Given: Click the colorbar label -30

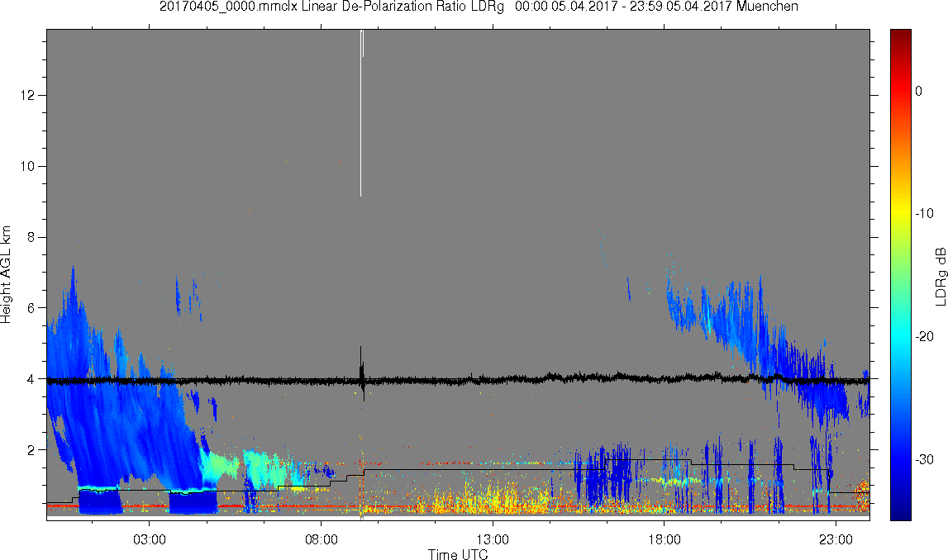Looking at the screenshot, I should [x=924, y=460].
